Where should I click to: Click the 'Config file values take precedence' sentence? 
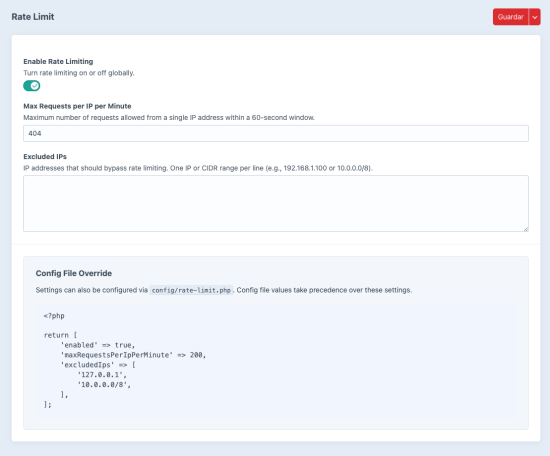pyautogui.click(x=324, y=290)
